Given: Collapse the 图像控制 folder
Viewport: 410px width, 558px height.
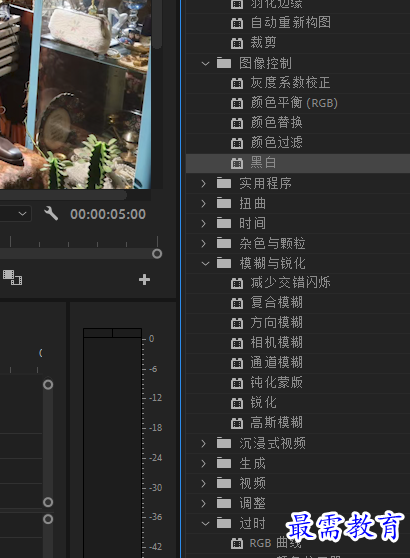Looking at the screenshot, I should [x=205, y=64].
